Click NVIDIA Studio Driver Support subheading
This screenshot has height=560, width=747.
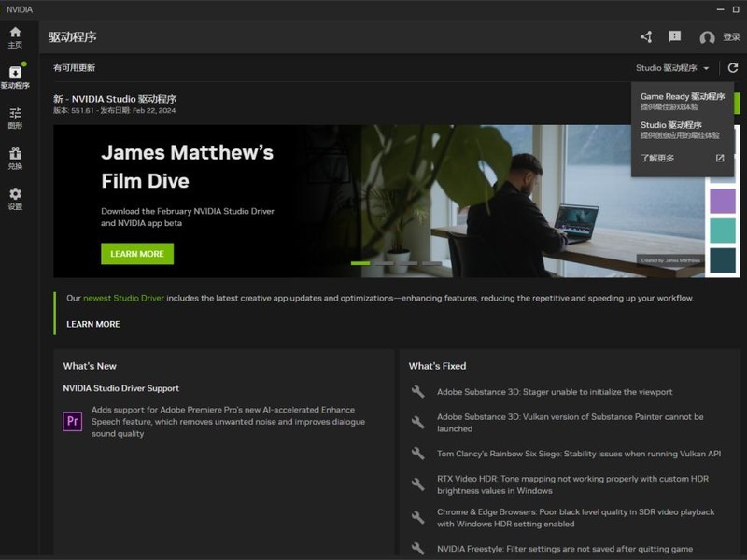pos(121,388)
